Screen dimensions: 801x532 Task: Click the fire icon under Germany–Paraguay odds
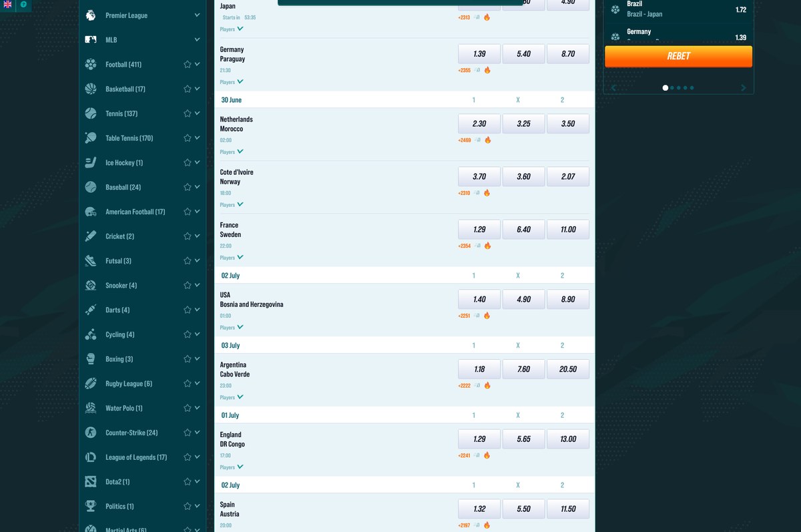(487, 70)
